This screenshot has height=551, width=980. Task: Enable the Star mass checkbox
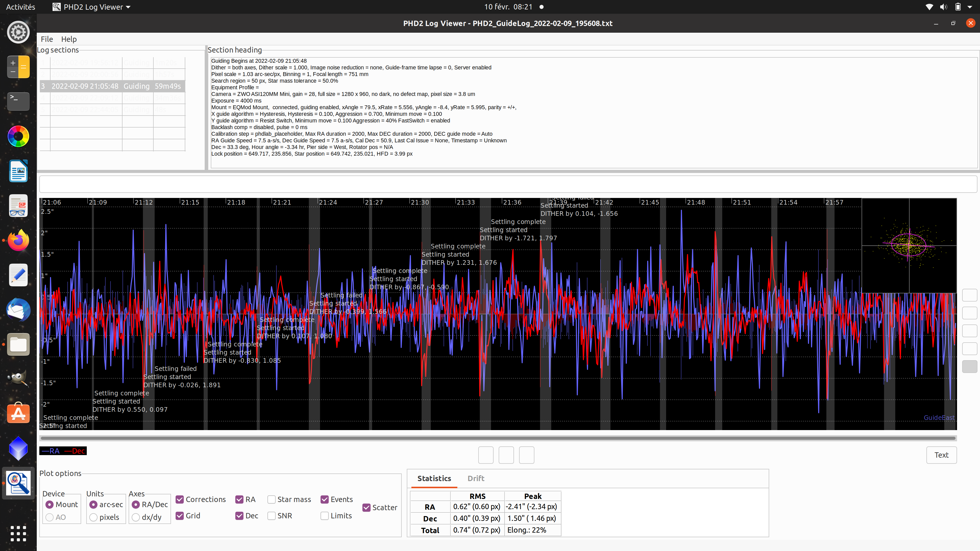coord(272,499)
